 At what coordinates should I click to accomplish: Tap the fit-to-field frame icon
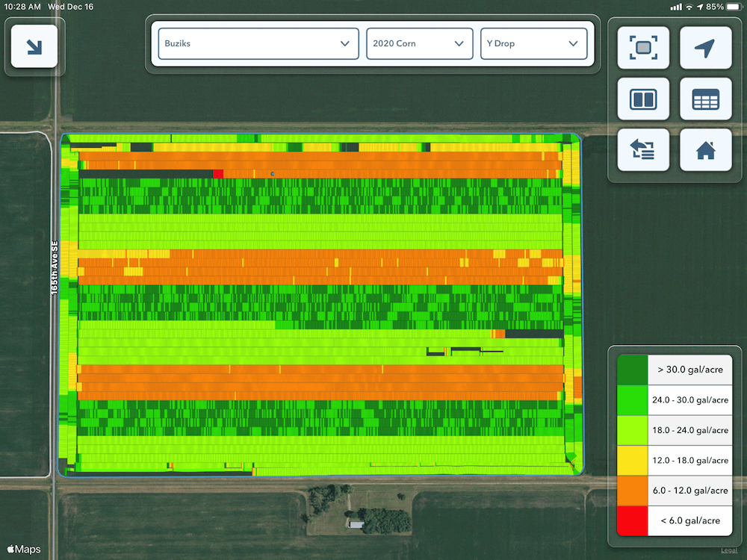tap(642, 49)
